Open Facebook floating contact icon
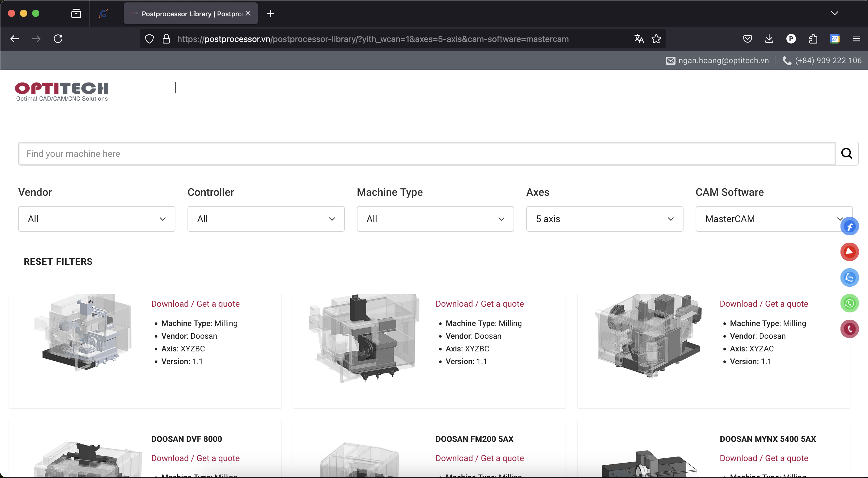Image resolution: width=868 pixels, height=478 pixels. coord(850,227)
